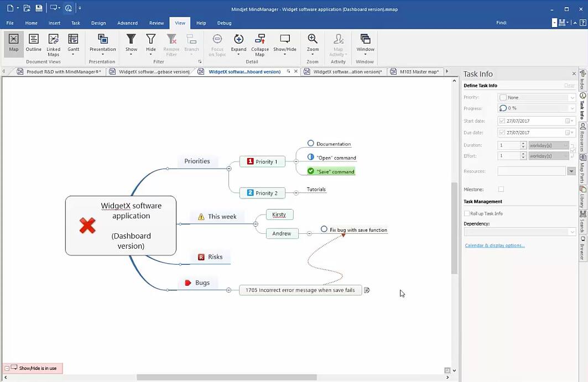Screen dimensions: 588x382
Task: Select the Linked Maps view
Action: click(53, 45)
